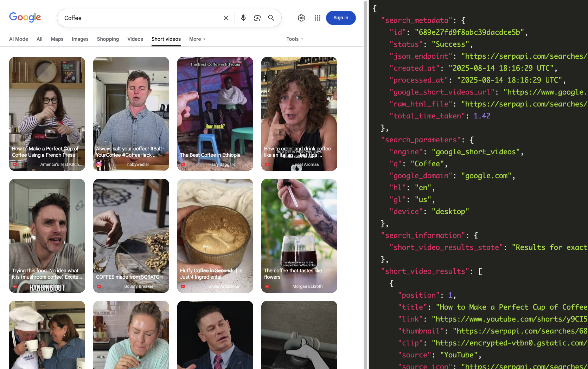
Task: Expand the More dropdown
Action: tap(197, 39)
